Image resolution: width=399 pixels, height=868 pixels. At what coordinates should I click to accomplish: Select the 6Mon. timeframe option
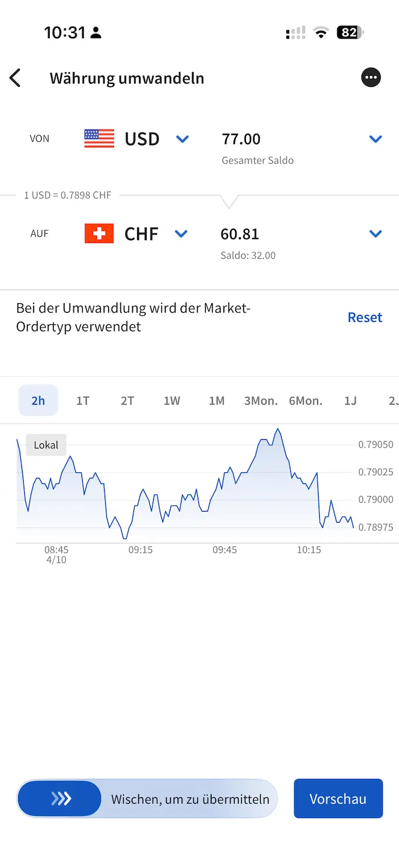pyautogui.click(x=305, y=400)
